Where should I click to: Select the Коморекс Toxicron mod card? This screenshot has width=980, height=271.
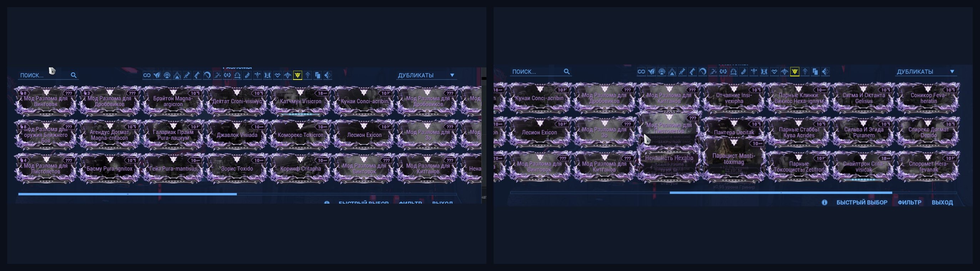pyautogui.click(x=300, y=135)
